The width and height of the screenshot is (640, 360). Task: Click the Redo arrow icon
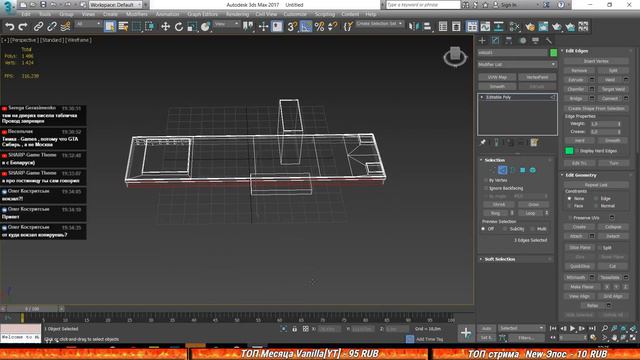coord(23,27)
